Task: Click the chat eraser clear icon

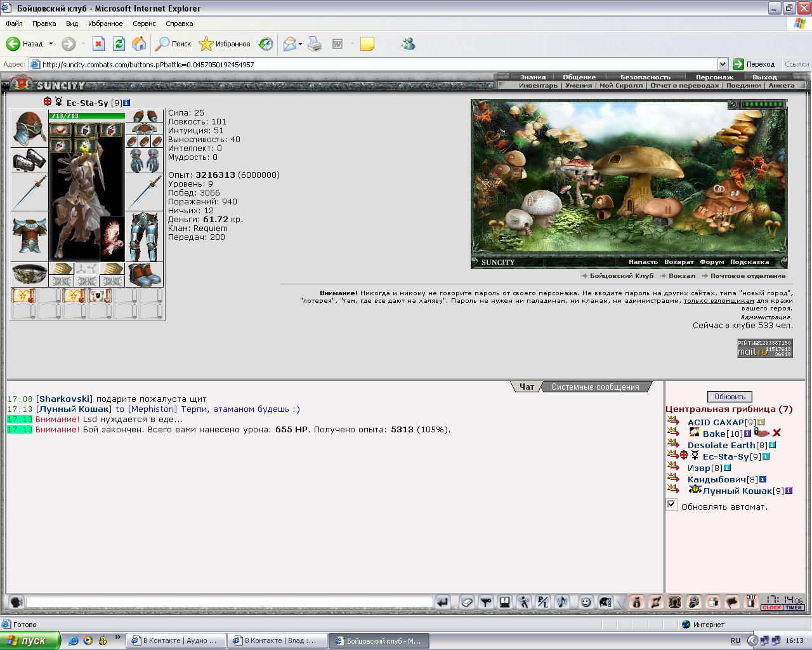Action: (x=466, y=602)
